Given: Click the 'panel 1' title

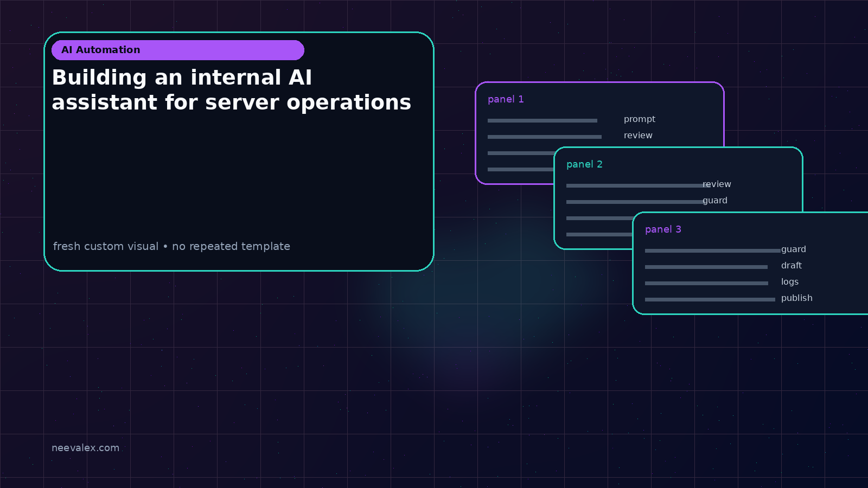Looking at the screenshot, I should click(506, 99).
